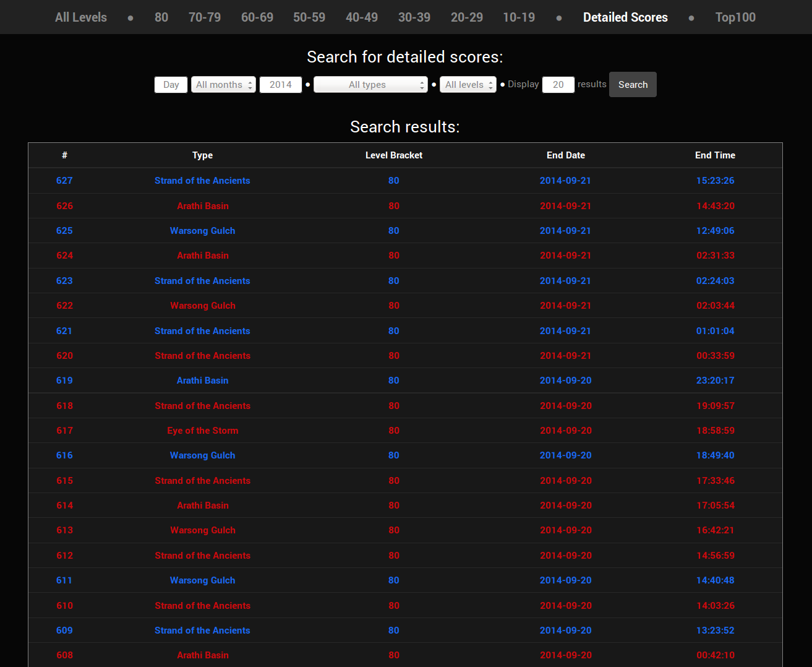812x667 pixels.
Task: Open the Eye of the Storm match
Action: click(x=203, y=431)
